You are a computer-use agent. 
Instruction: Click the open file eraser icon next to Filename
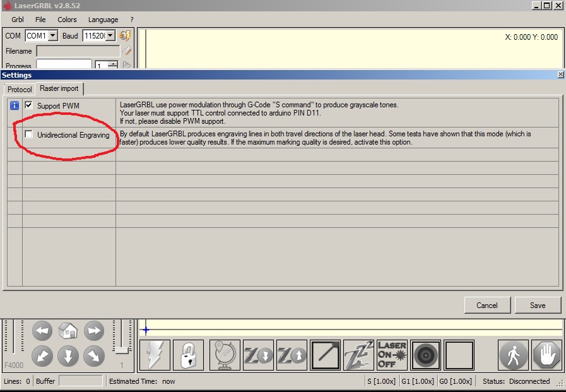[x=126, y=51]
